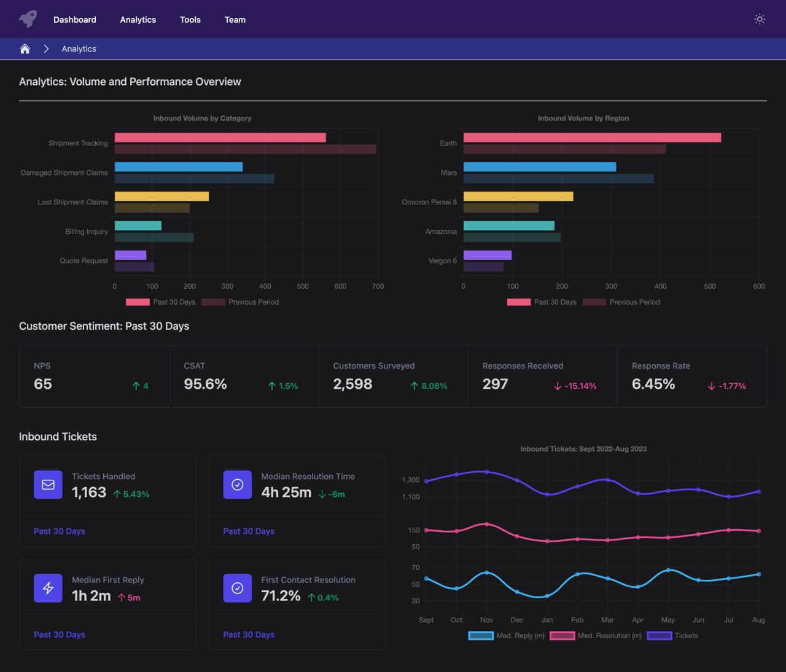Screen dimensions: 786x672
Task: Toggle Previous Period legend in Category chart
Action: [x=240, y=302]
